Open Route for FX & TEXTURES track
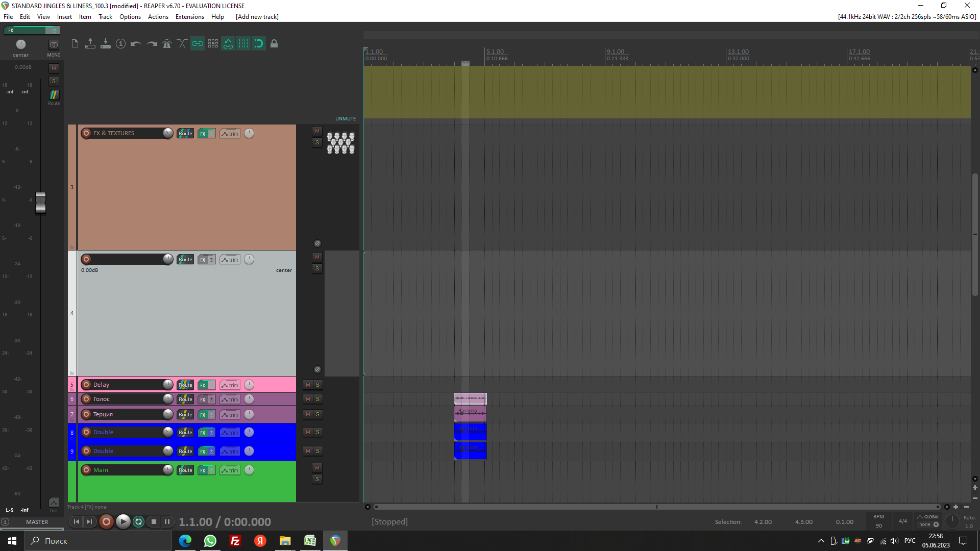The width and height of the screenshot is (980, 551). coord(185,134)
